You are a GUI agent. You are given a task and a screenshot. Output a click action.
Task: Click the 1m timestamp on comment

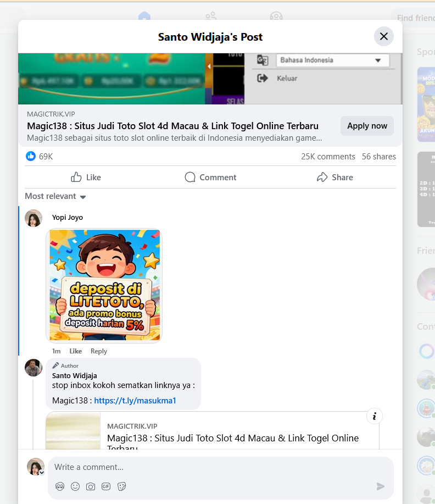56,351
